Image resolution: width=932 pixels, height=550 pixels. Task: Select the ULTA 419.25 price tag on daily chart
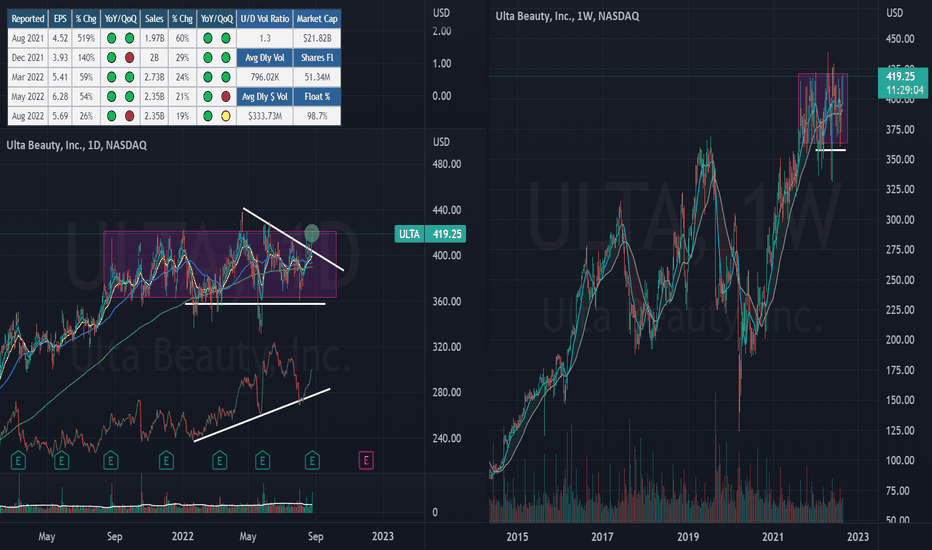pyautogui.click(x=430, y=234)
